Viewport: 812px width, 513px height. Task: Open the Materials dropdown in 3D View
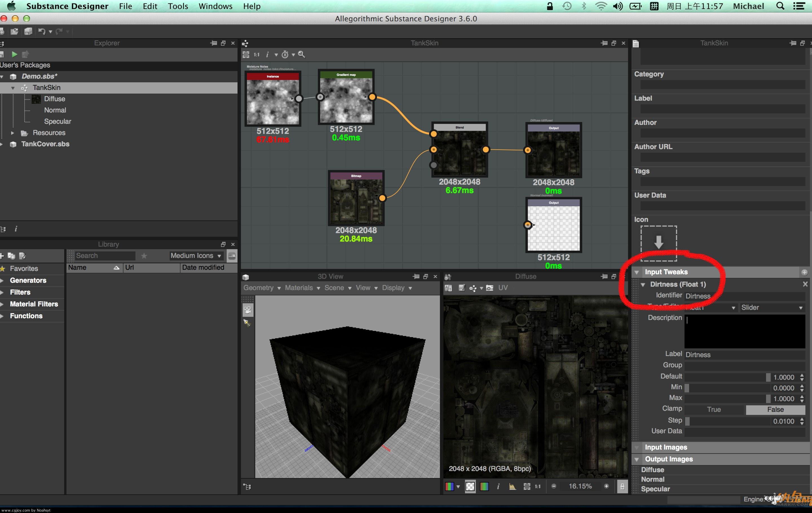click(303, 288)
